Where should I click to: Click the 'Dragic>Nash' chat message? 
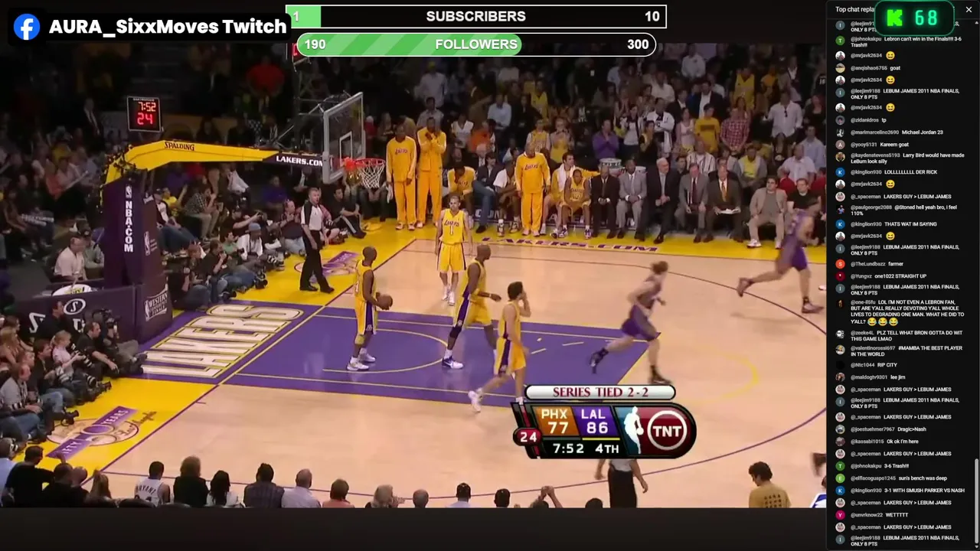(912, 429)
